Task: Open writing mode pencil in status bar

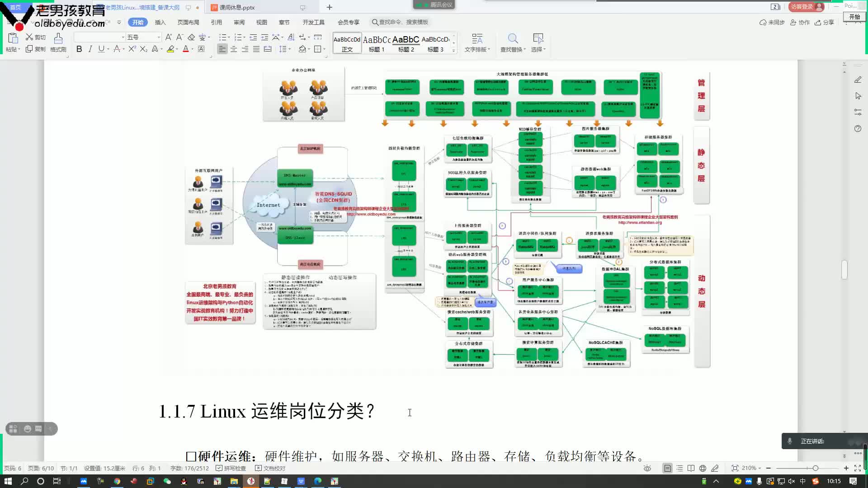Action: point(715,468)
